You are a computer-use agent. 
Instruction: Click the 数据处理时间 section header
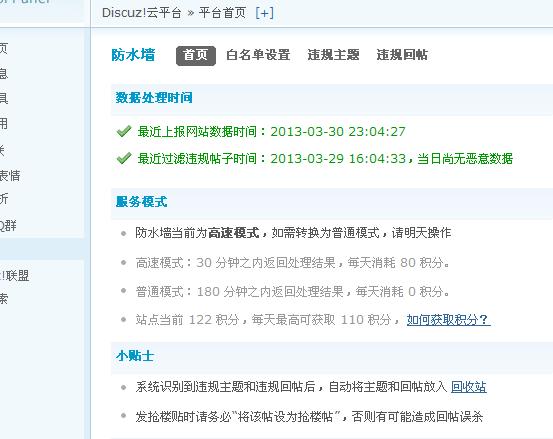coord(154,98)
